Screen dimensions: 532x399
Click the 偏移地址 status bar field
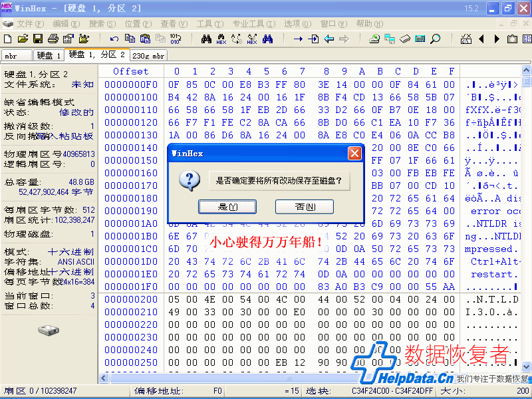click(178, 391)
